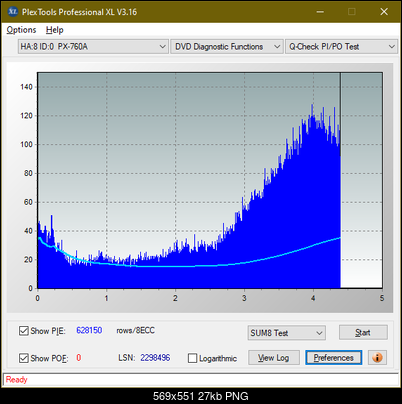Open the orange info icon button

click(377, 358)
